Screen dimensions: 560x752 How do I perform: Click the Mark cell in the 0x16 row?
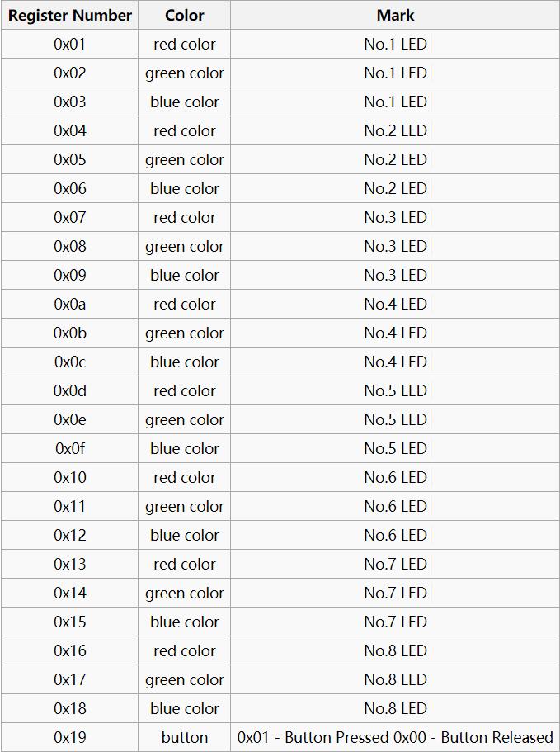point(395,651)
